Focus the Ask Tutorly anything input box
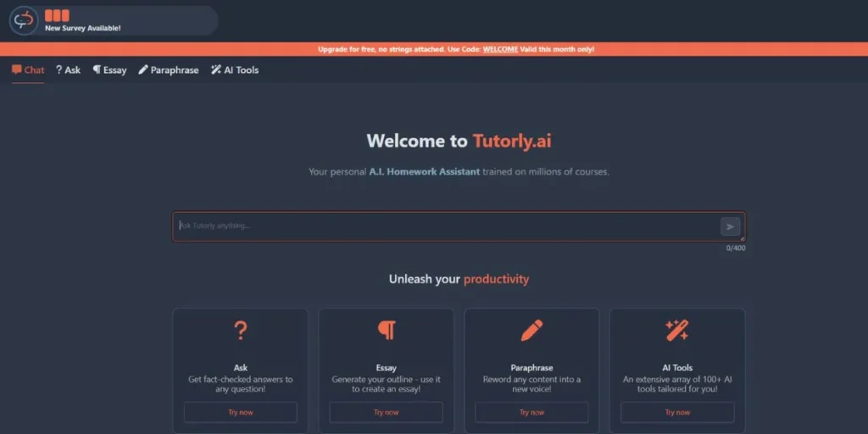Screen dimensions: 868x434 (x=459, y=226)
